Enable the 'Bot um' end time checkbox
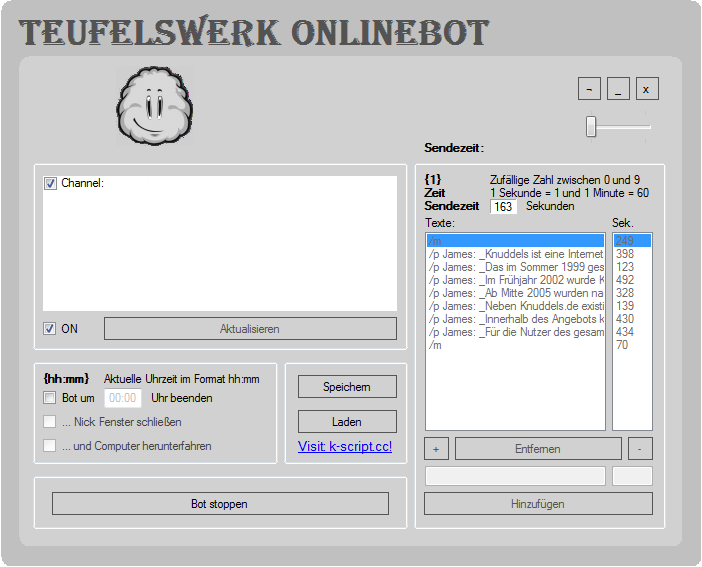The width and height of the screenshot is (702, 567). pos(51,398)
